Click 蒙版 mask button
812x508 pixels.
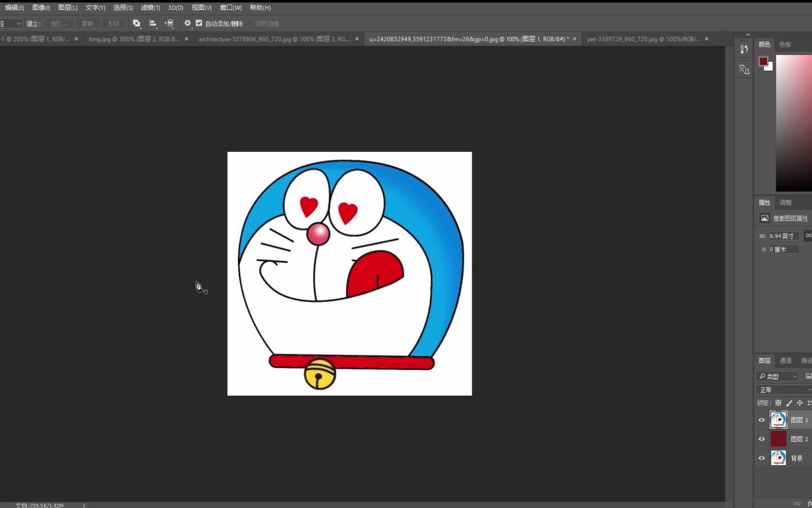pyautogui.click(x=87, y=24)
